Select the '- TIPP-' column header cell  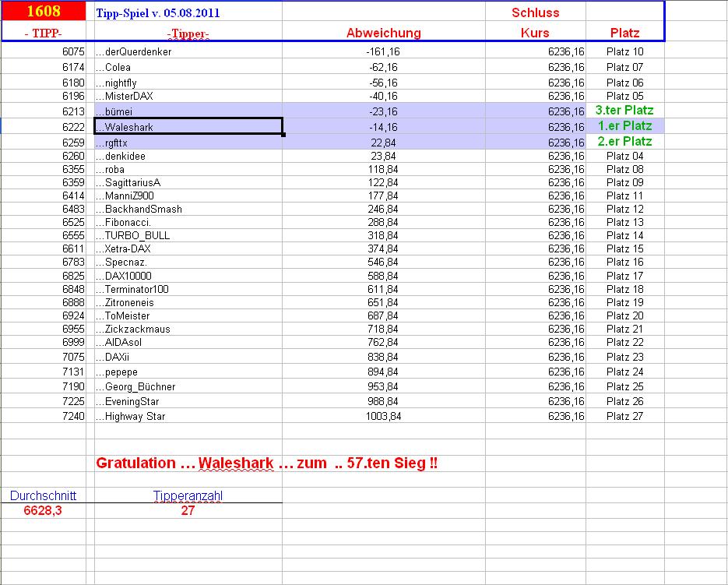click(43, 33)
